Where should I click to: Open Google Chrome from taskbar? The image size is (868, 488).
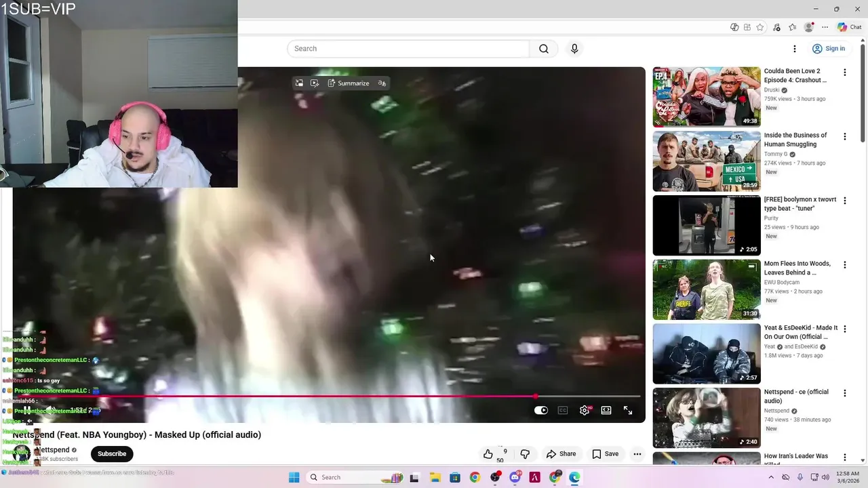pyautogui.click(x=475, y=477)
